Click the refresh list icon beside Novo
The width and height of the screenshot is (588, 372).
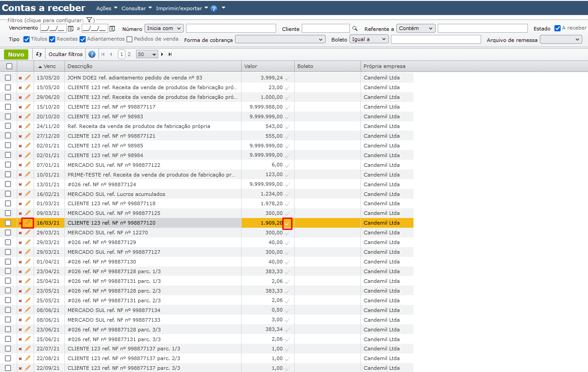[39, 54]
